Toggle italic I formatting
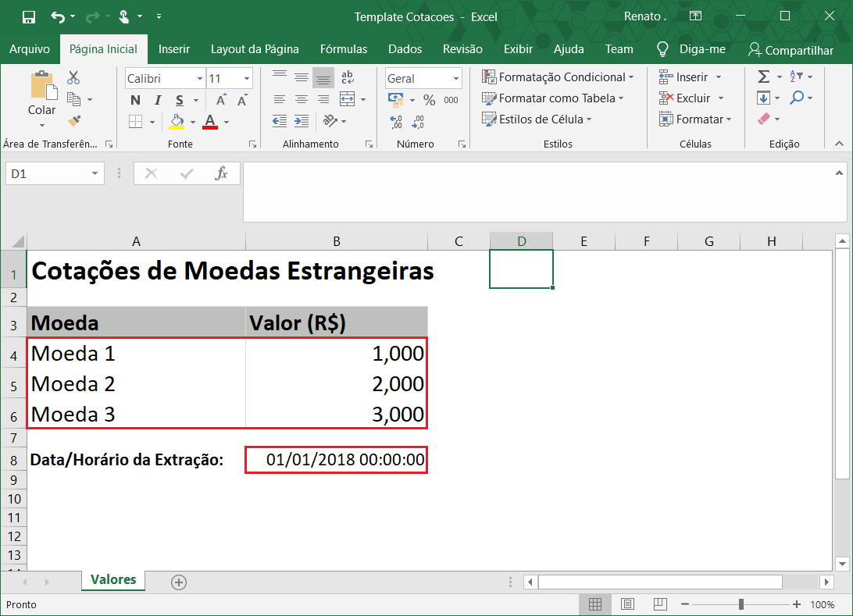The width and height of the screenshot is (853, 616). coord(158,100)
